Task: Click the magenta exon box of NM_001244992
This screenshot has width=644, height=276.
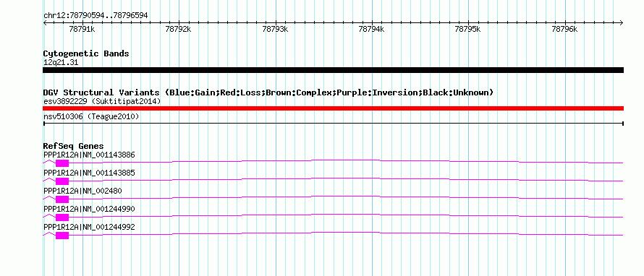Action: (62, 236)
